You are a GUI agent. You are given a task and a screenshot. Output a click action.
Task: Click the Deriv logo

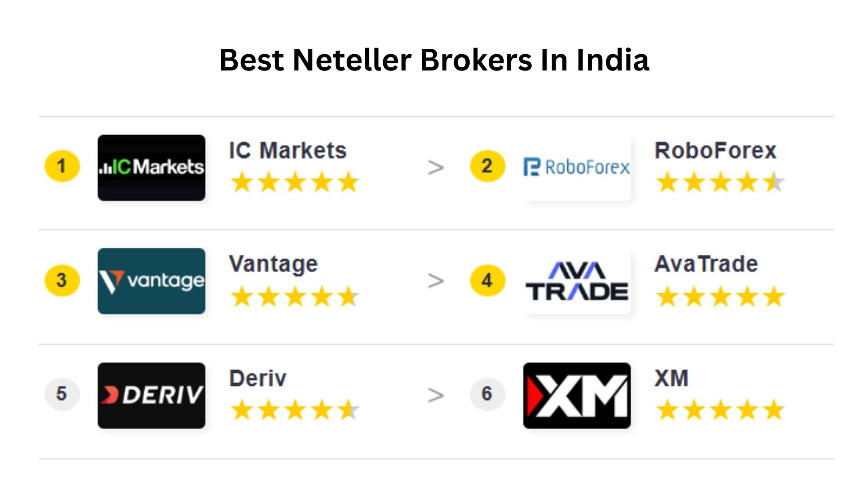[x=151, y=395]
